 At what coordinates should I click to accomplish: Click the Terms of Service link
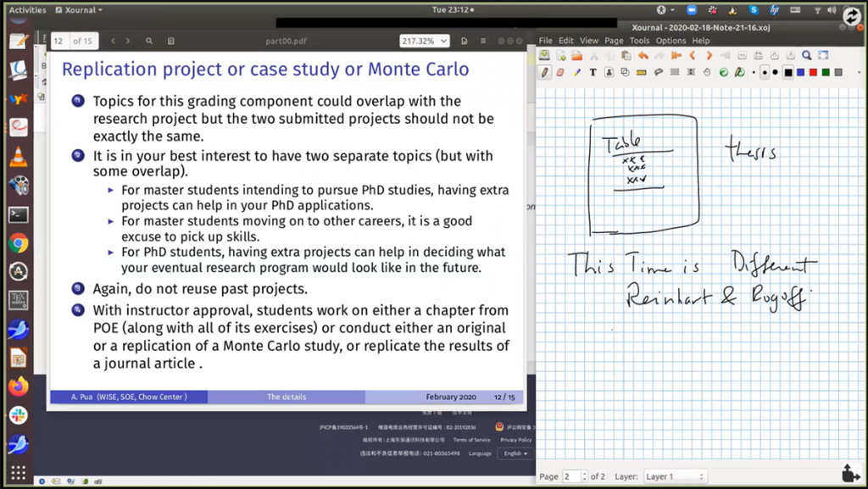click(471, 440)
